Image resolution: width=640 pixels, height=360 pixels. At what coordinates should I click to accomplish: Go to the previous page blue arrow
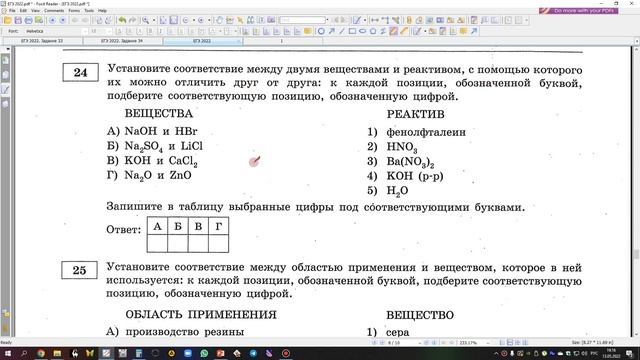[x=52, y=20]
